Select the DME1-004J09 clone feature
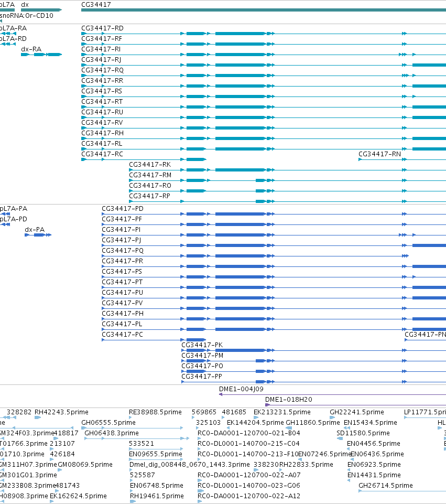 (x=332, y=394)
